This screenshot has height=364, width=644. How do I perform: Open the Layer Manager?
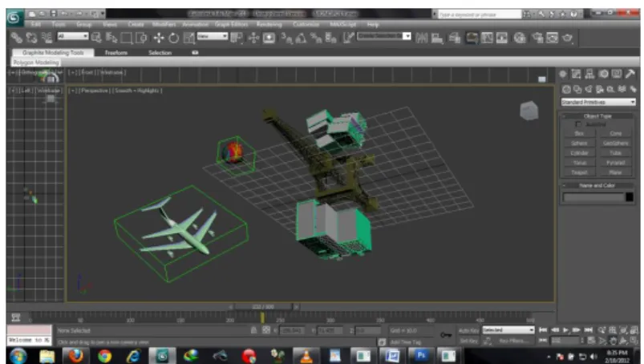click(455, 38)
